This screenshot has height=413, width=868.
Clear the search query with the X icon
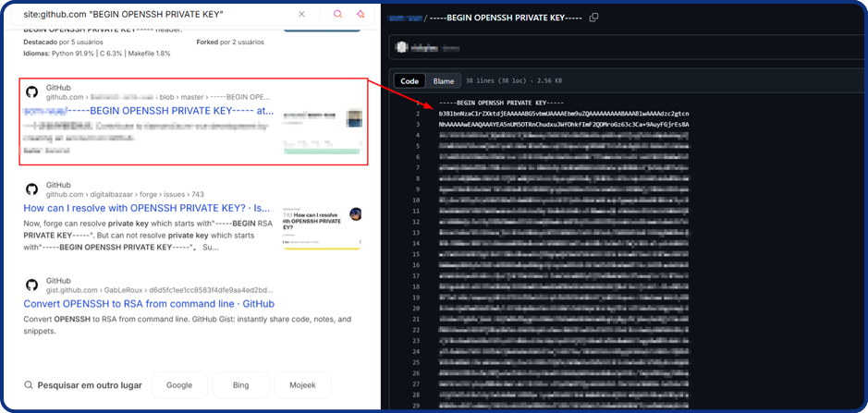tap(302, 15)
